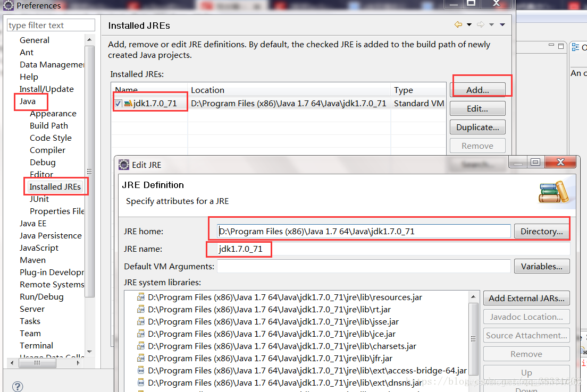Click jar icon next to charsets.jar
The height and width of the screenshot is (392, 587).
coord(141,346)
